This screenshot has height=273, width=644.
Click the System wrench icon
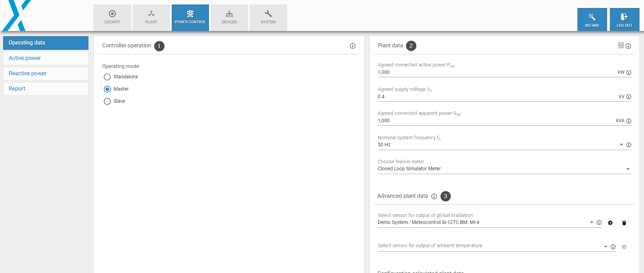pyautogui.click(x=268, y=14)
